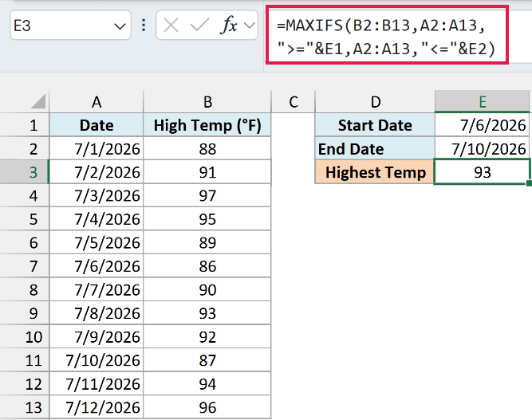This screenshot has height=420, width=532.
Task: Select cell with date 7/8/2026
Action: point(97,313)
